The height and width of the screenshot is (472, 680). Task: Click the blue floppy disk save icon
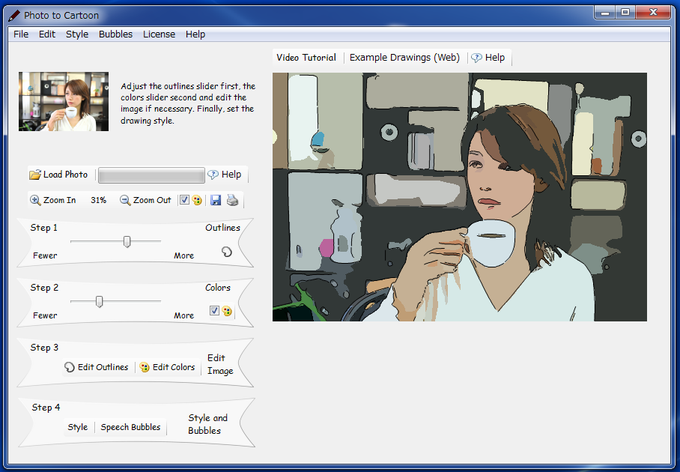[x=216, y=200]
